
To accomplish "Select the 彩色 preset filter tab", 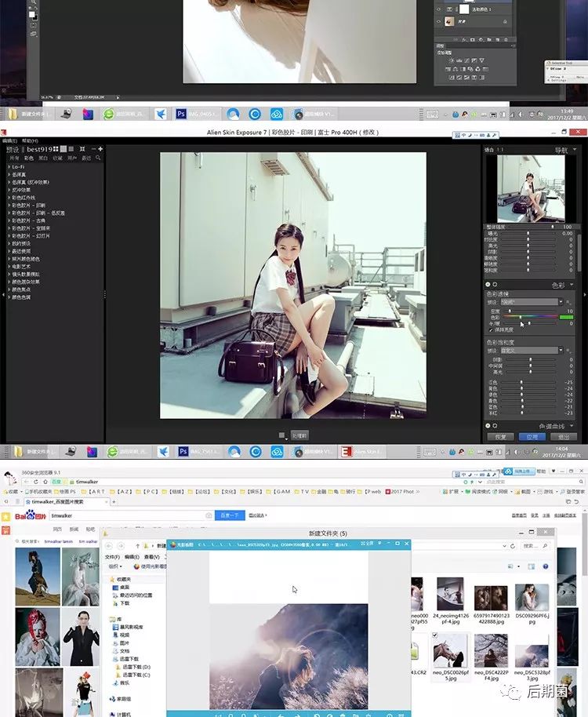I will (29, 158).
